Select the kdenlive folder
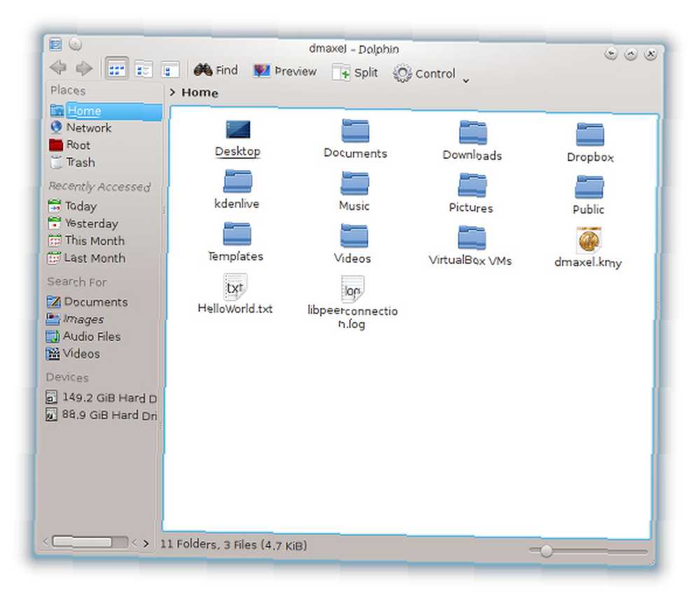The width and height of the screenshot is (700, 601). coord(237,190)
